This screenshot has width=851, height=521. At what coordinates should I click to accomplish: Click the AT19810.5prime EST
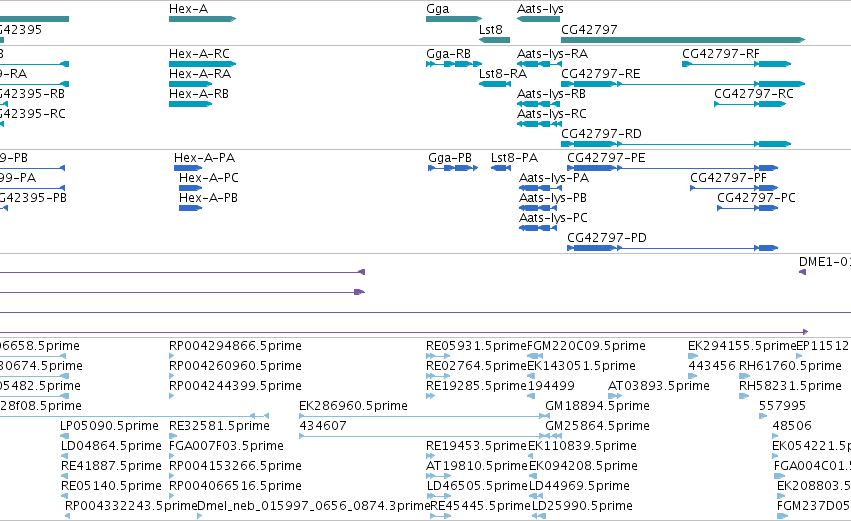coord(438,476)
